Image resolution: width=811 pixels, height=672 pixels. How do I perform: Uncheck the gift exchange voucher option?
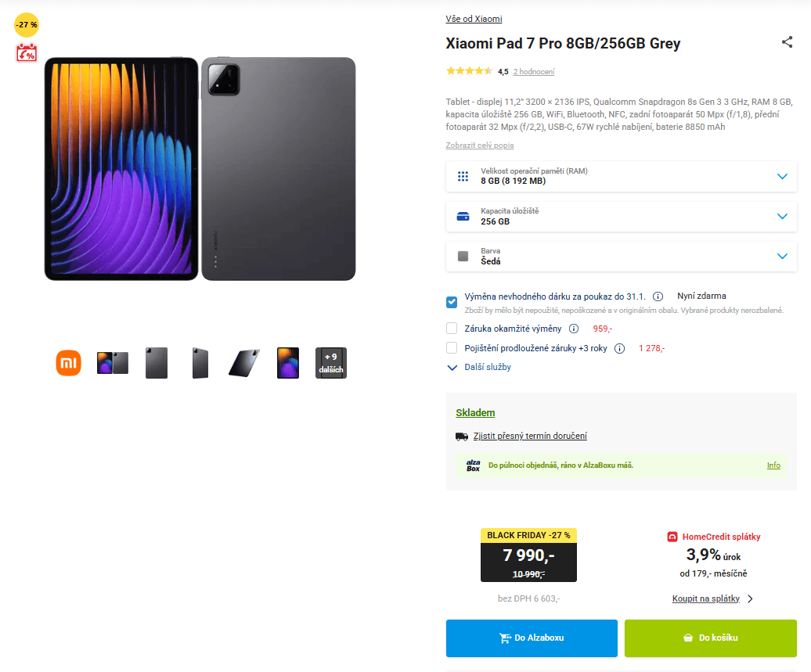pos(452,301)
